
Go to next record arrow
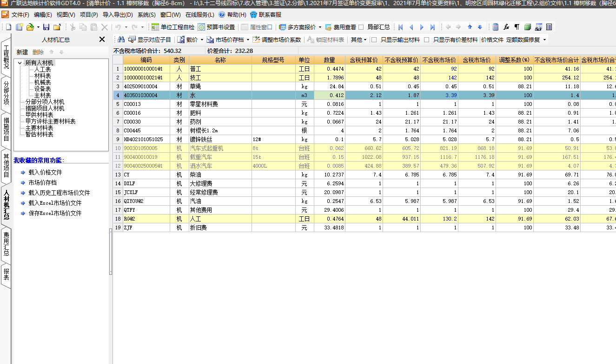click(x=422, y=27)
